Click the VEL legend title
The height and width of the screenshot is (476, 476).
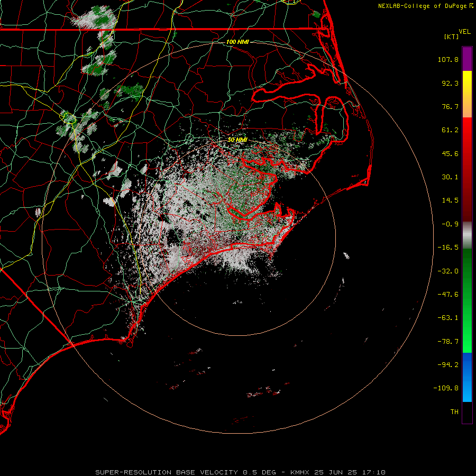point(465,32)
